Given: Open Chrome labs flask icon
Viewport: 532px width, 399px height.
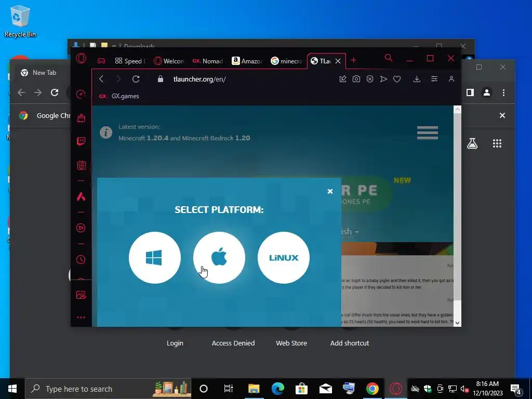Looking at the screenshot, I should click(472, 143).
